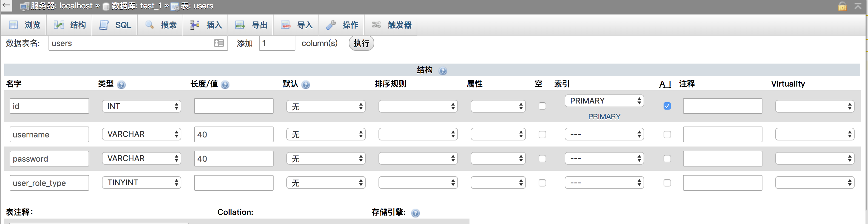
Task: Click the test_1 database breadcrumb link
Action: 136,6
